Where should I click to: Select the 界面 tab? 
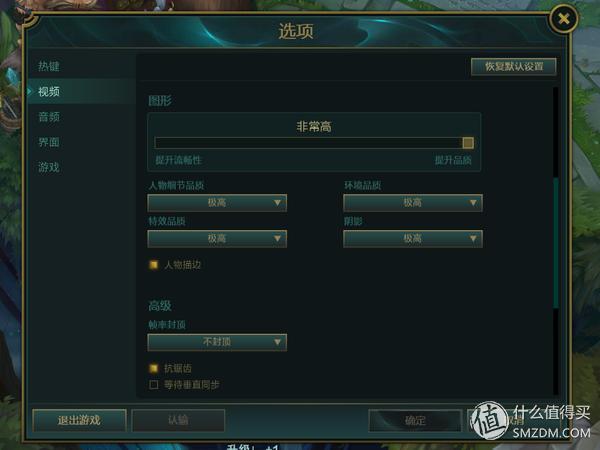point(49,142)
